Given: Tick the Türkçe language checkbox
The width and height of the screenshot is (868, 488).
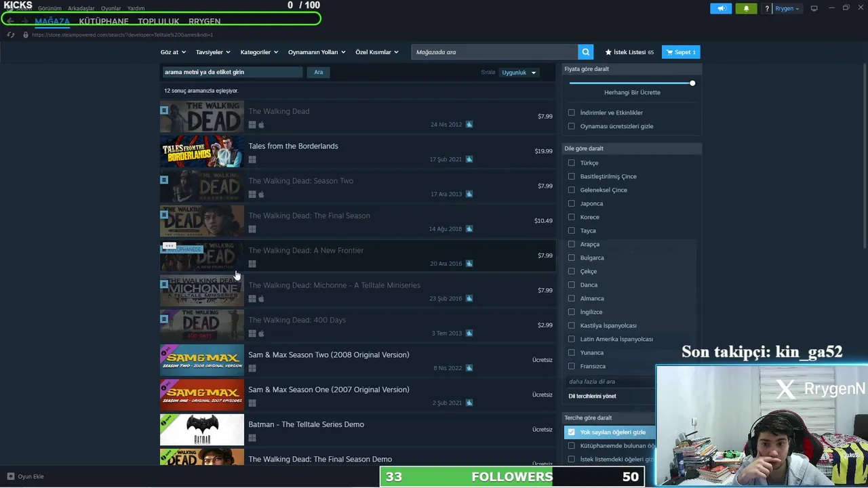Looking at the screenshot, I should 571,163.
